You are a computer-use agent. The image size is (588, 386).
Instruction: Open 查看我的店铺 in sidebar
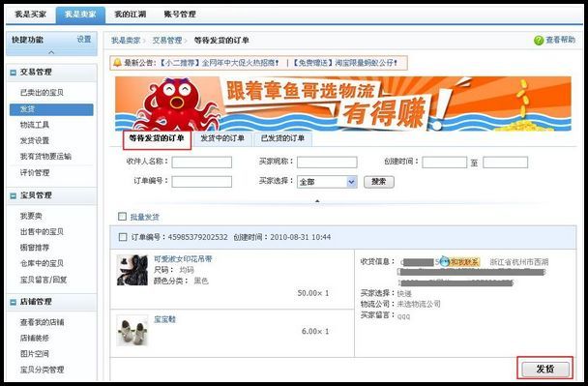[x=42, y=322]
